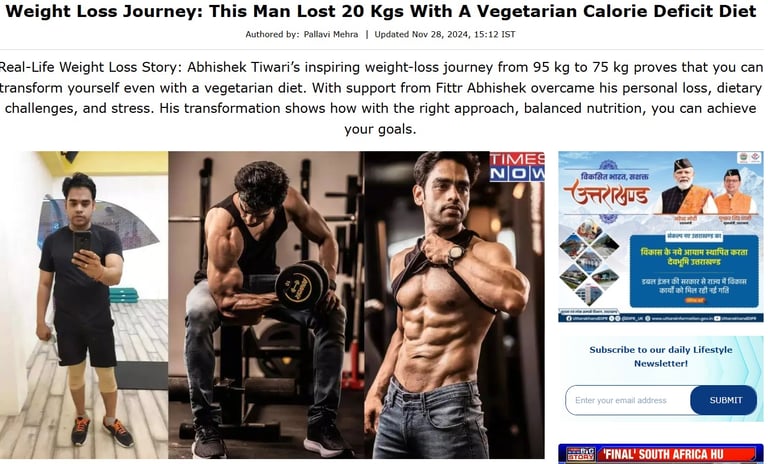Click the Updated Nov 28, 2024 timestamp
This screenshot has width=768, height=464.
click(x=445, y=34)
